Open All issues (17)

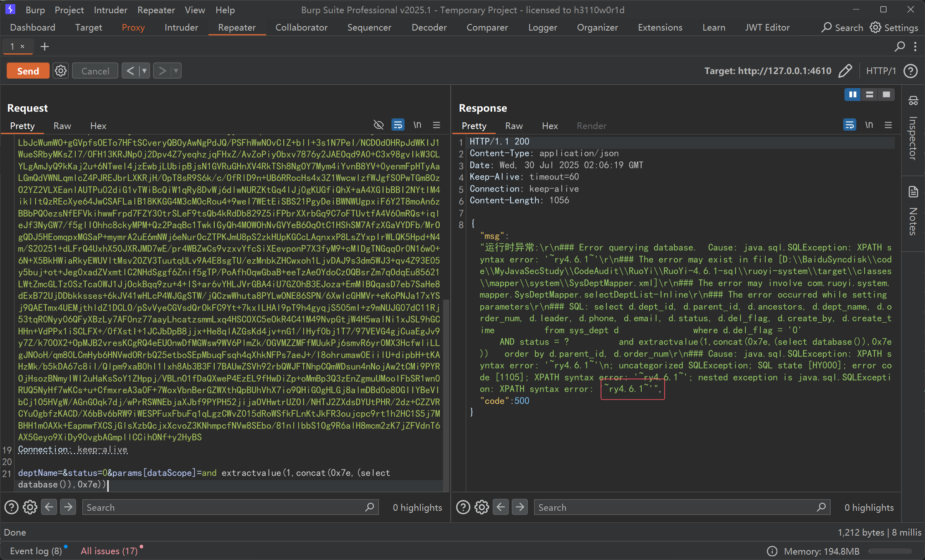tap(109, 551)
